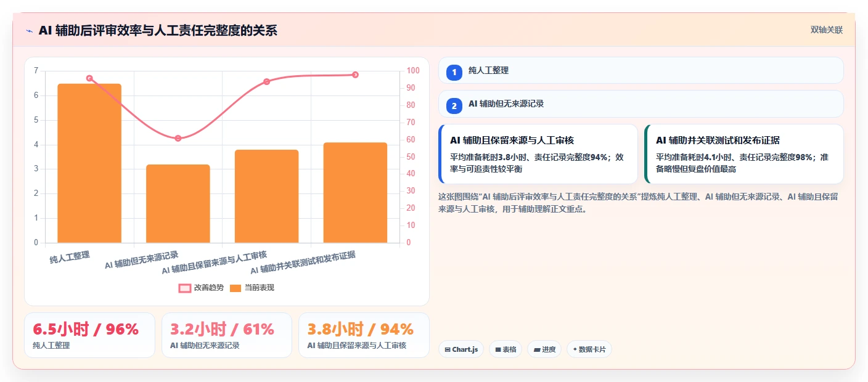Select the 进度 tag
868x382 pixels.
point(544,349)
